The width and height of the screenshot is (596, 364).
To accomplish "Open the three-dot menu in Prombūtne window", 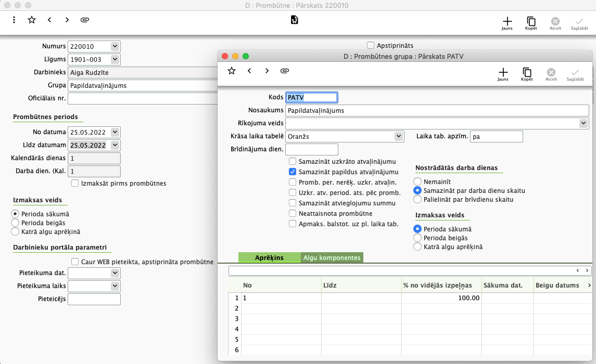I will click(14, 20).
